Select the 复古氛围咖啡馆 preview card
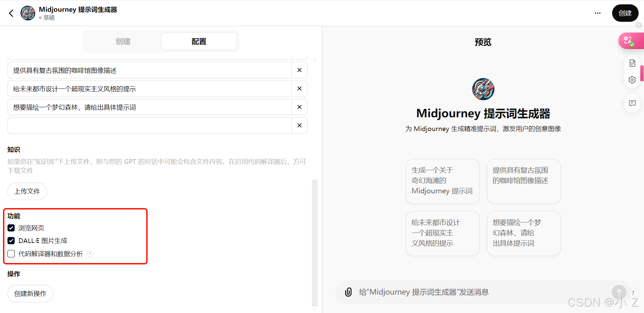Viewport: 644px width, 313px height. (524, 181)
